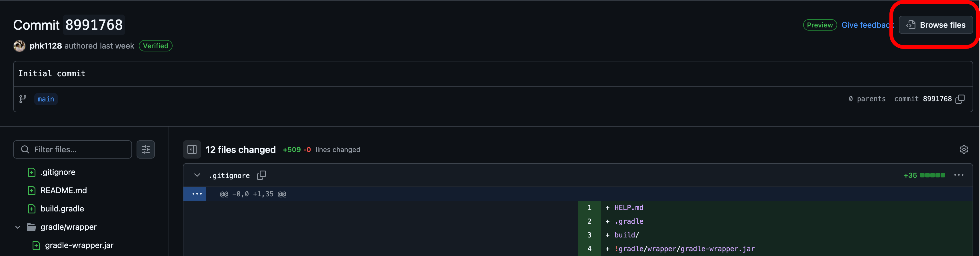Open the Give feedback link
The height and width of the screenshot is (256, 980).
point(867,25)
